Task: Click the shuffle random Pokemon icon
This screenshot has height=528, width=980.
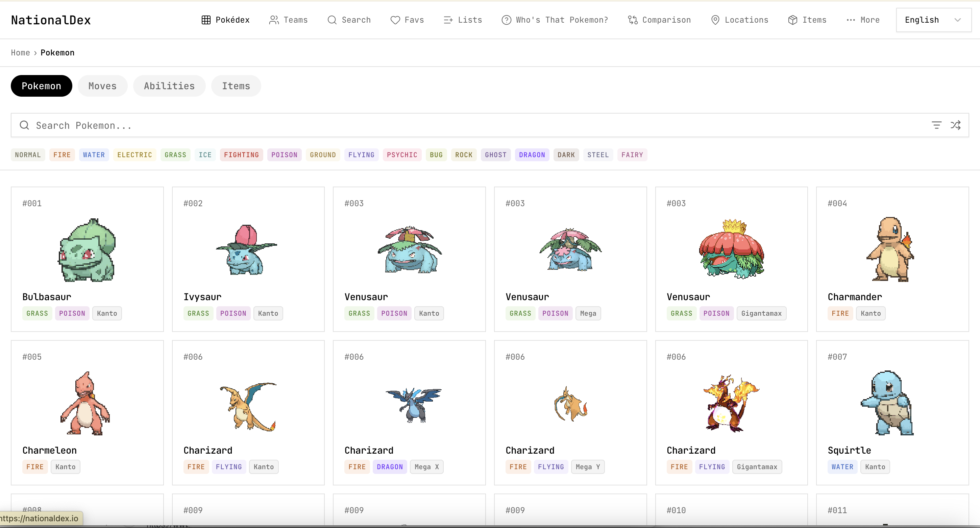Action: (x=956, y=125)
